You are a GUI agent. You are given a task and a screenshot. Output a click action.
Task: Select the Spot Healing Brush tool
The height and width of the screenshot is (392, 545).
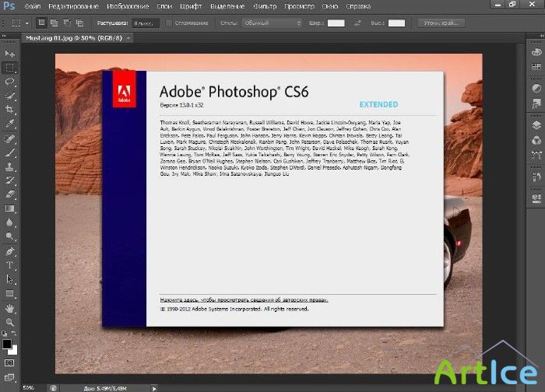point(9,138)
